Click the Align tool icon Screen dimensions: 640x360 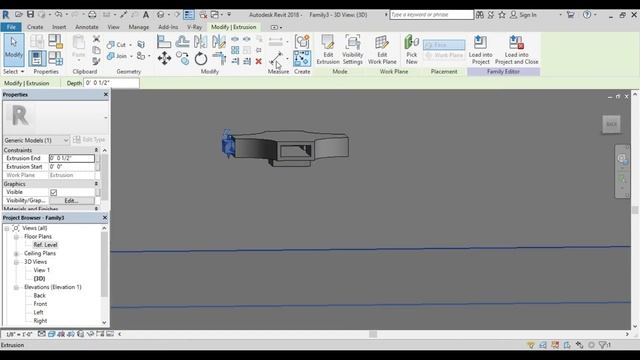pos(164,42)
